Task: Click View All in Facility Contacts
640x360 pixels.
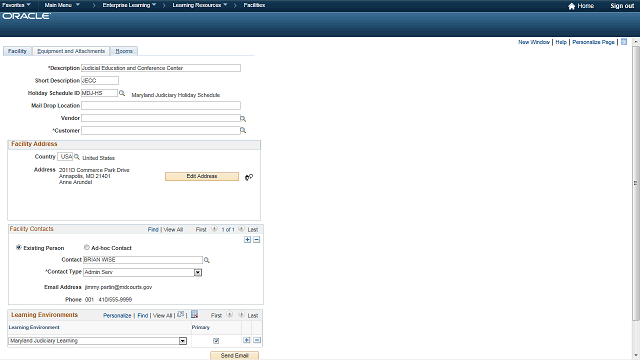Action: pyautogui.click(x=173, y=230)
